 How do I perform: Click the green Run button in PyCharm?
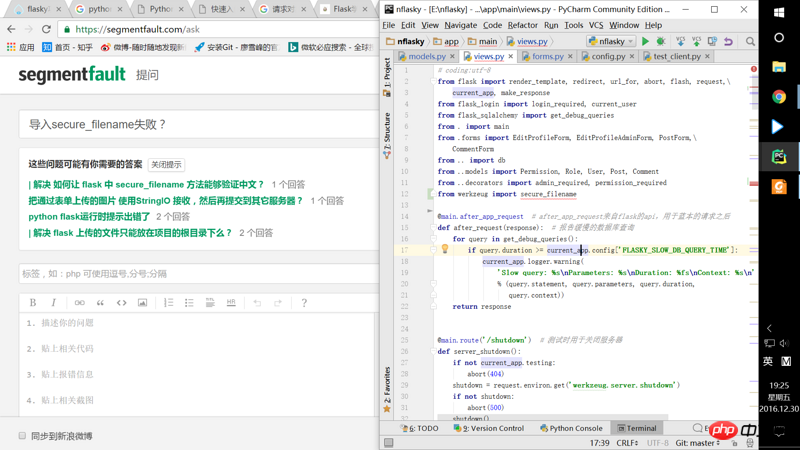click(646, 42)
